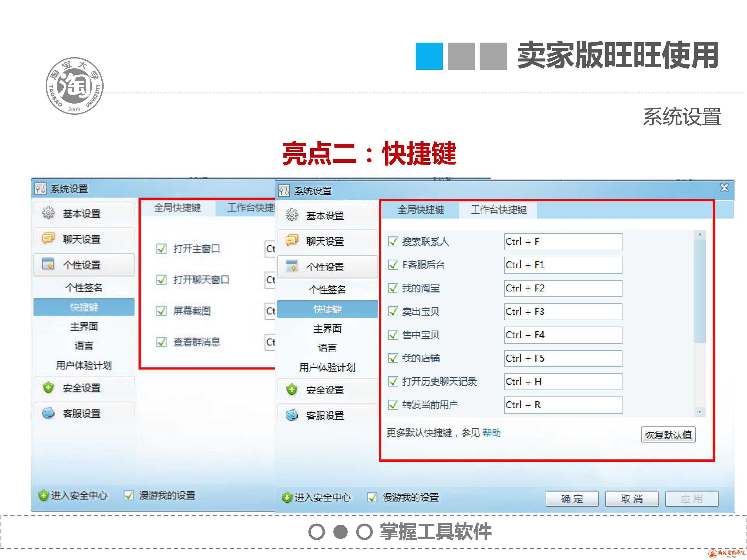The image size is (747, 560).
Task: Uncheck the 搜索联系人 shortcut checkbox
Action: (x=393, y=241)
